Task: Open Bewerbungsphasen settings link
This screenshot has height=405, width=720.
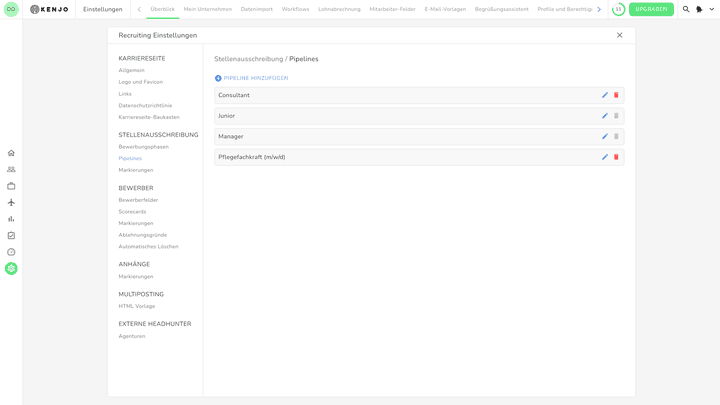Action: (143, 147)
